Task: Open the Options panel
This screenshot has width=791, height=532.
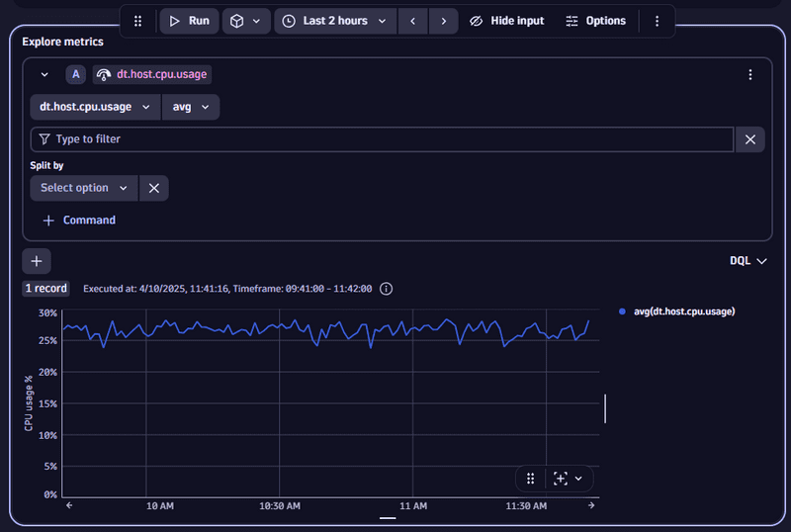Action: [596, 21]
